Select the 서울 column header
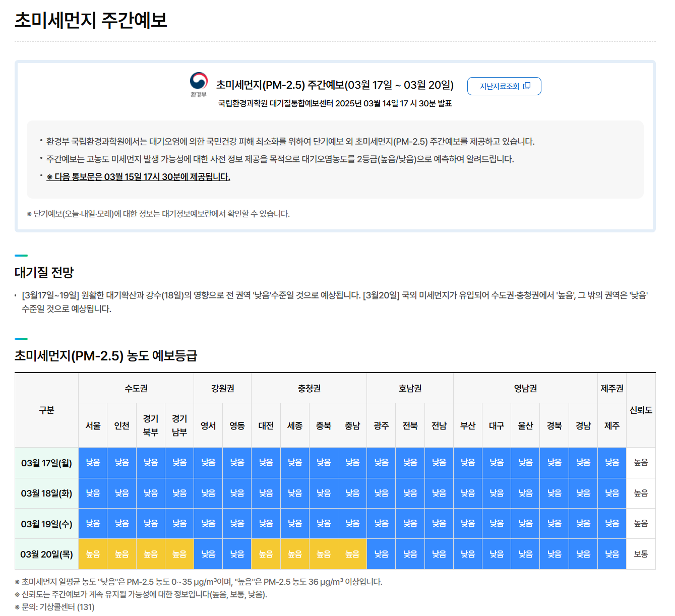This screenshot has width=675, height=616. 93,425
